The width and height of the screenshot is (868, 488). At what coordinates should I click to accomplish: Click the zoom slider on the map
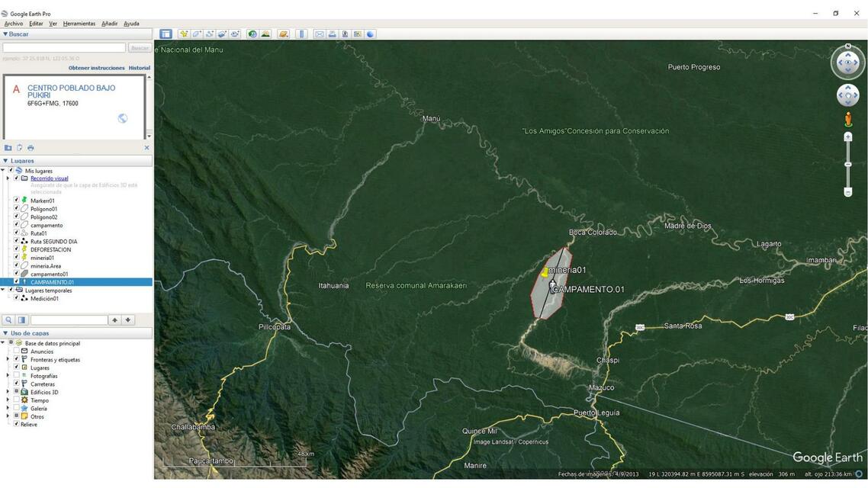[x=847, y=165]
